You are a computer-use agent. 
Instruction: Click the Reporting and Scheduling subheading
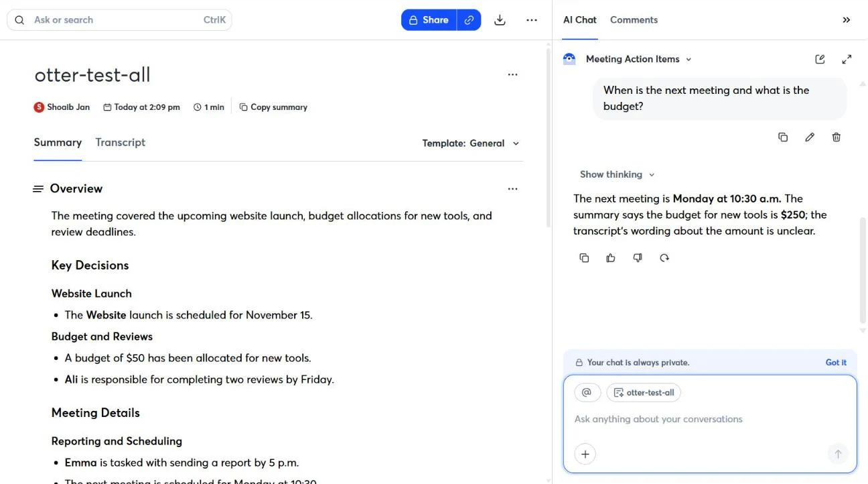117,441
